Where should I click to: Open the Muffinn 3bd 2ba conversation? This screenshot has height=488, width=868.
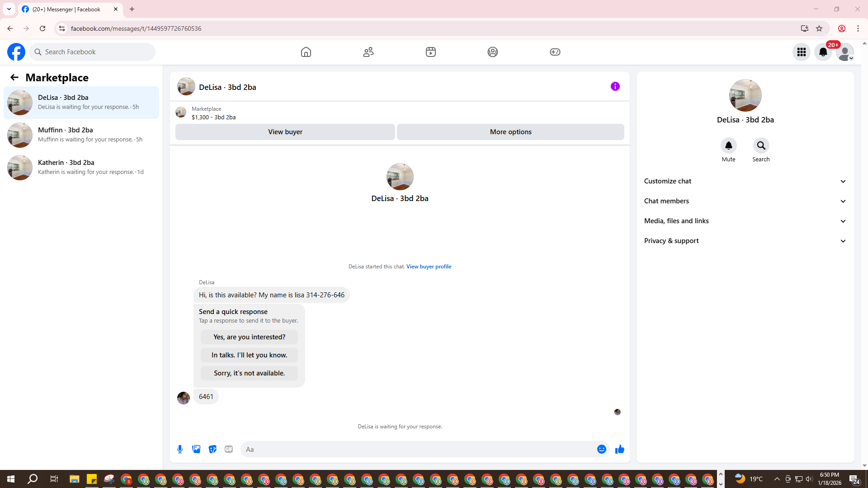pos(81,135)
